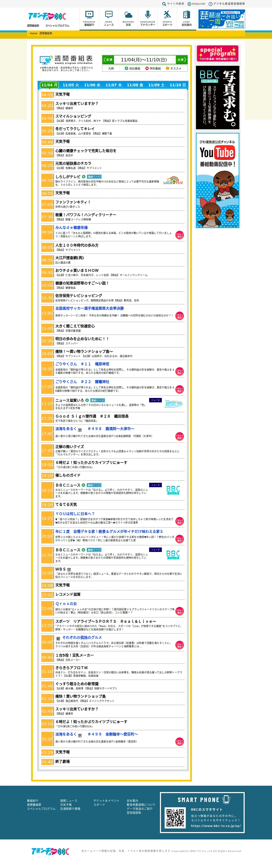
Task: Open スペシャルプログラム in the header menu
Action: [57, 26]
